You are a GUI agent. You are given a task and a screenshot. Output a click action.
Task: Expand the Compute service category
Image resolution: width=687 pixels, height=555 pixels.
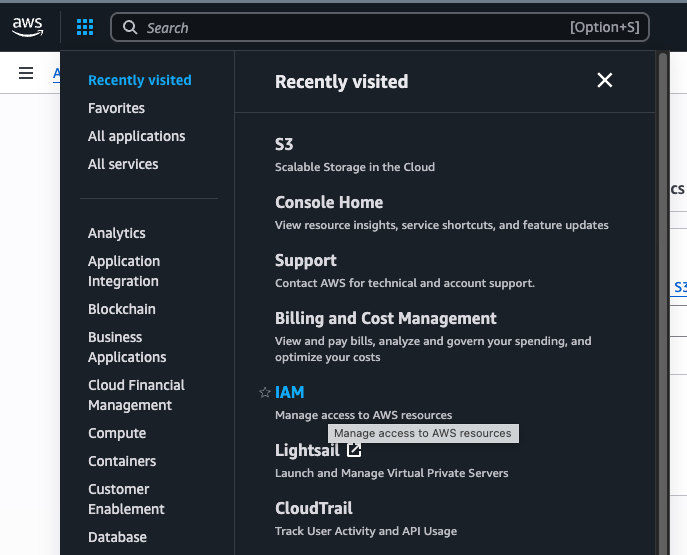(x=117, y=433)
